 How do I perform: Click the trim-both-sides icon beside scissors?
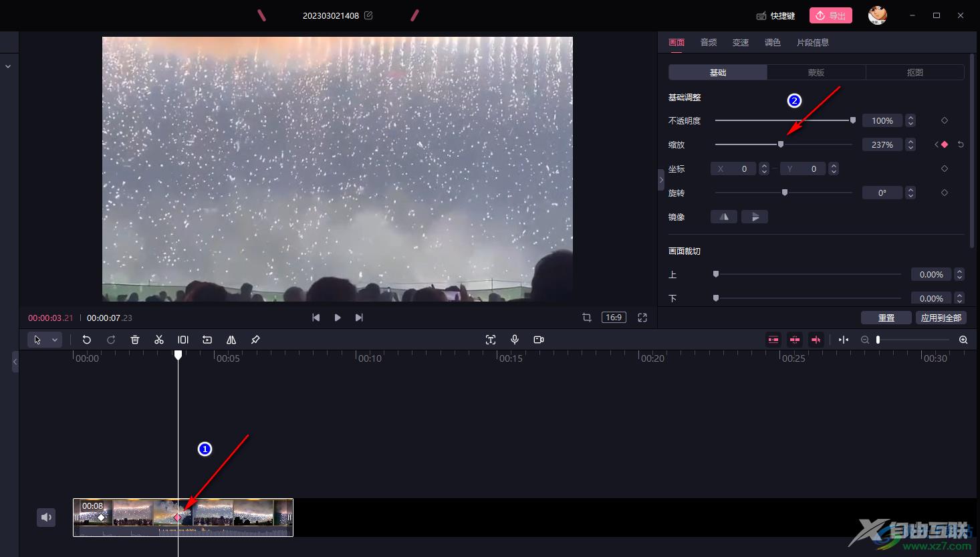click(183, 340)
